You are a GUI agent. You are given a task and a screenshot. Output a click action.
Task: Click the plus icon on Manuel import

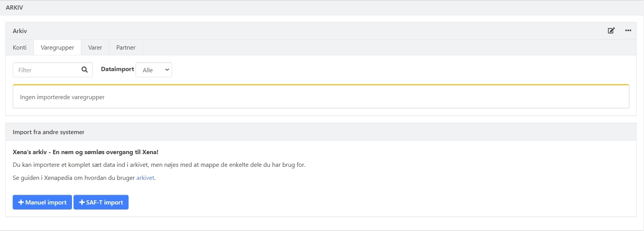click(21, 202)
